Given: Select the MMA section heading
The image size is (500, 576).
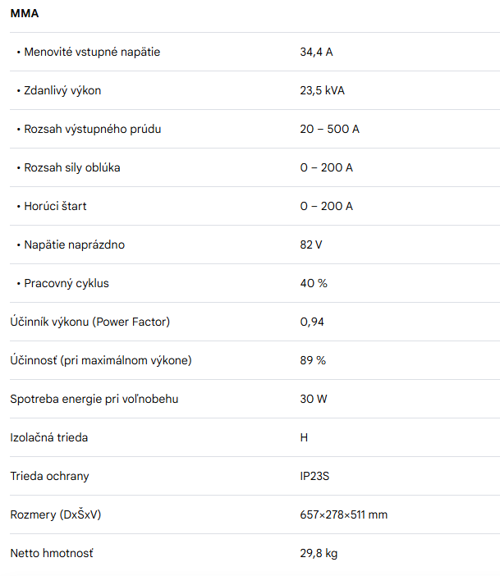Looking at the screenshot, I should pyautogui.click(x=24, y=13).
